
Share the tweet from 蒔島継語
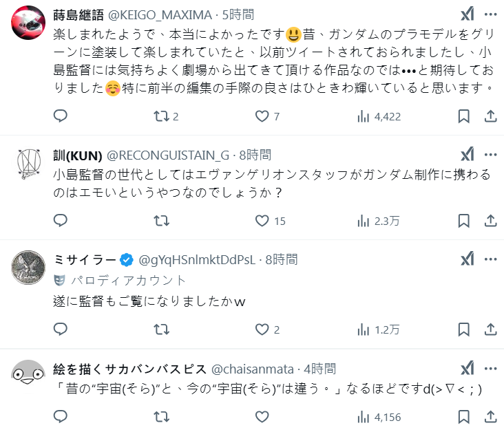pos(491,116)
